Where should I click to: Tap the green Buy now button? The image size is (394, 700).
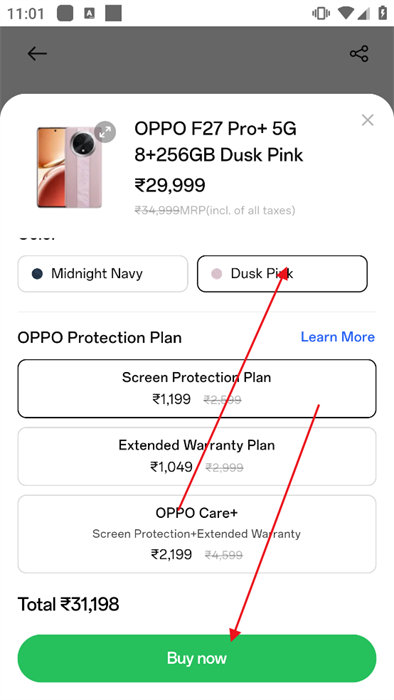[x=197, y=658]
